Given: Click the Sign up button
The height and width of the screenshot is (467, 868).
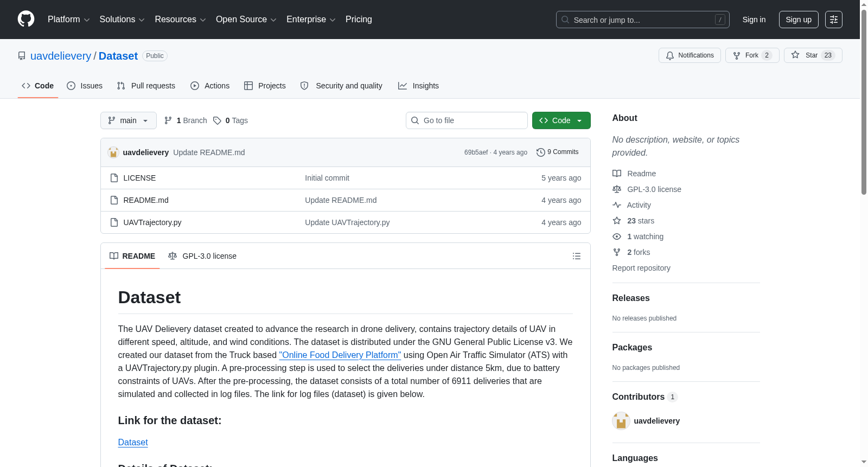Looking at the screenshot, I should (x=799, y=20).
